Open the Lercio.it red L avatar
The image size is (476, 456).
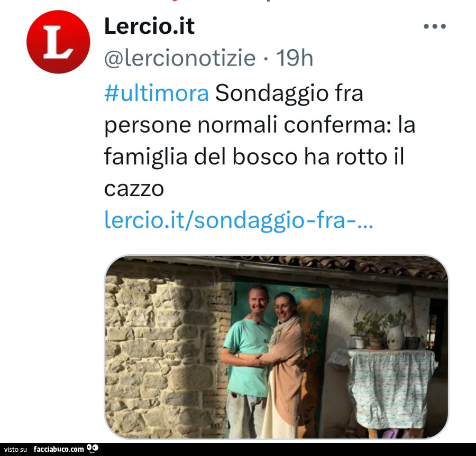tap(58, 42)
